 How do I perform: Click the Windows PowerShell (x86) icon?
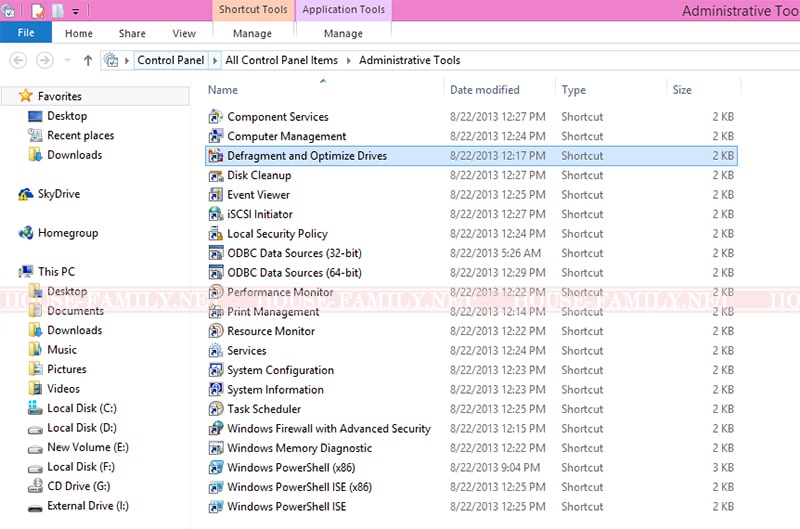(216, 467)
